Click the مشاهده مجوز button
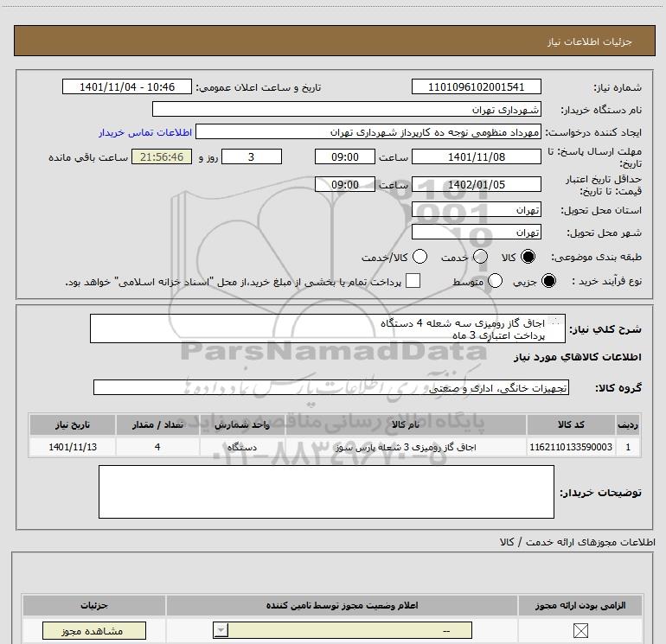This screenshot has height=644, width=666. [x=94, y=631]
